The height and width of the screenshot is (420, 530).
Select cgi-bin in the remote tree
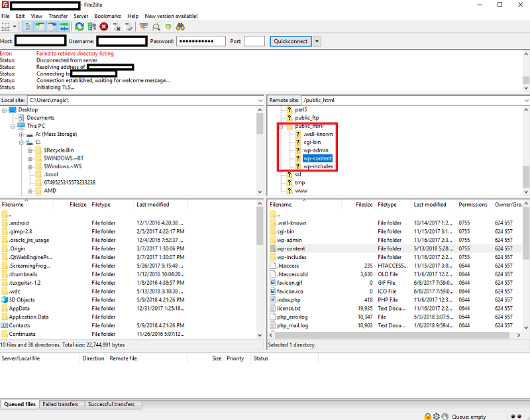click(x=312, y=142)
